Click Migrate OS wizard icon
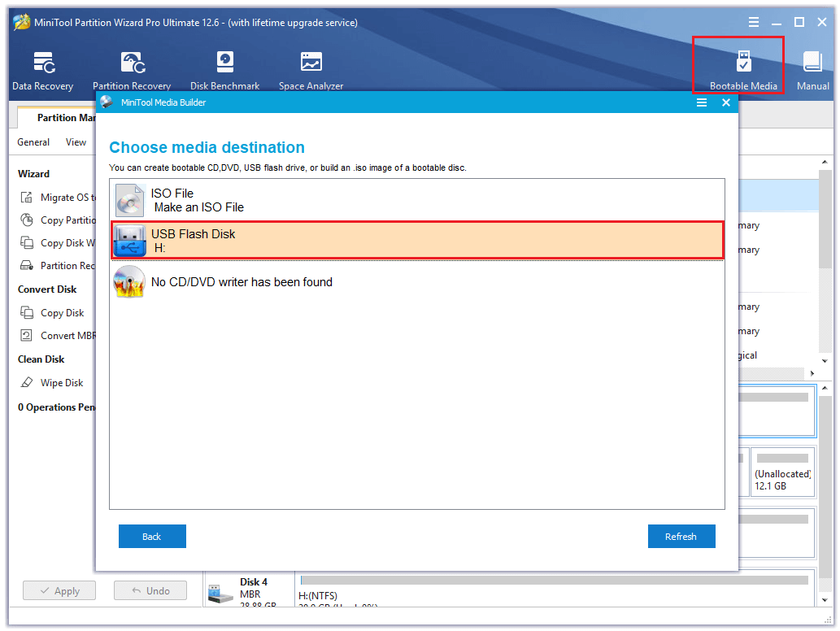This screenshot has height=631, width=840. [x=26, y=197]
